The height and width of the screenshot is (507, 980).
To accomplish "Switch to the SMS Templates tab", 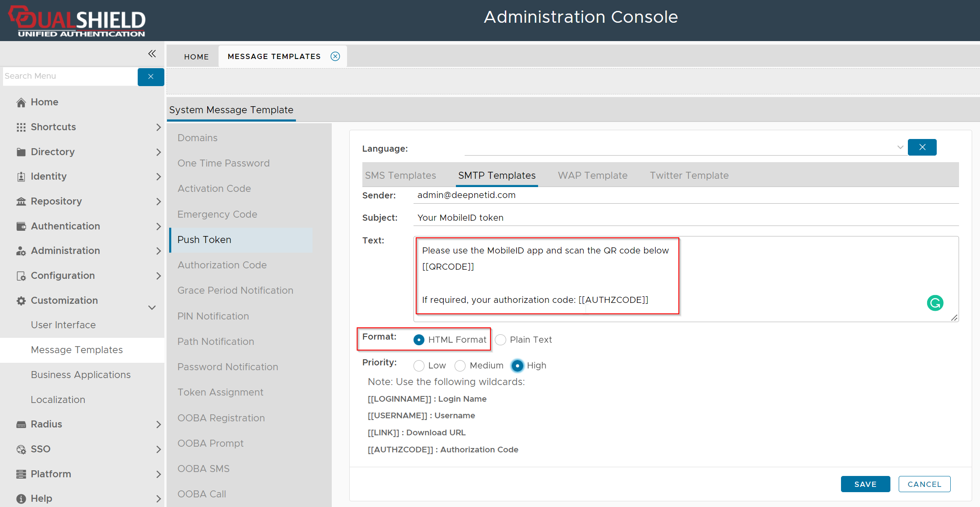I will click(400, 175).
